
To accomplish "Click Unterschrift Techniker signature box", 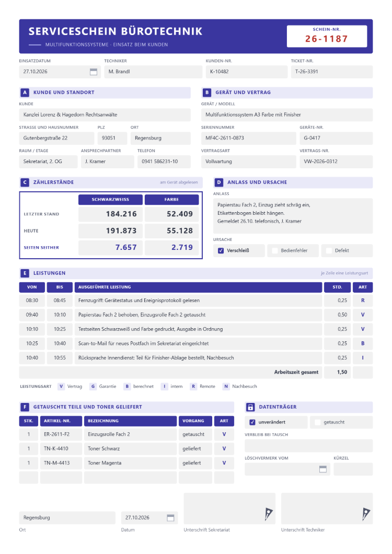I will (327, 509).
